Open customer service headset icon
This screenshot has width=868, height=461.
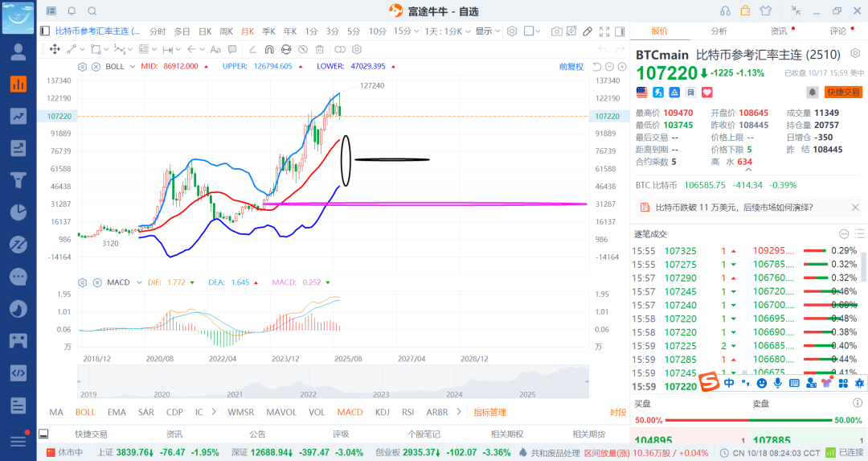pyautogui.click(x=725, y=11)
